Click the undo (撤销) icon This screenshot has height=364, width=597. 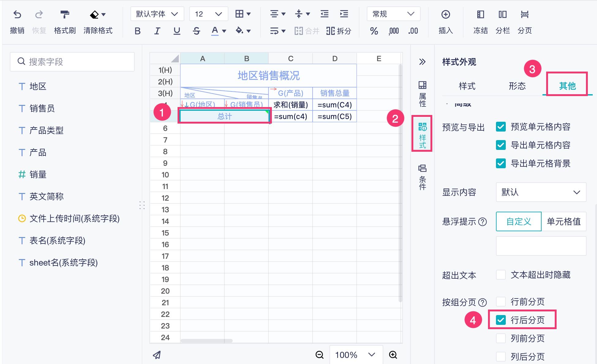[x=17, y=15]
